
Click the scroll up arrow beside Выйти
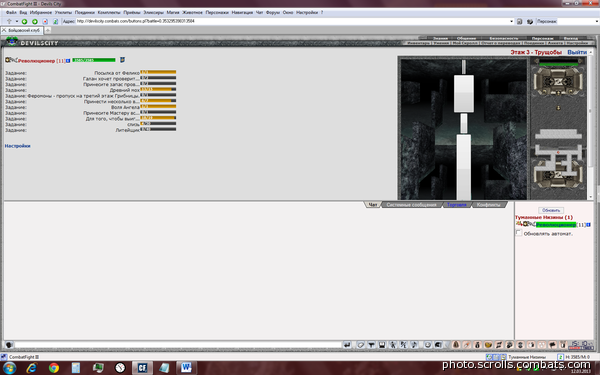(590, 52)
